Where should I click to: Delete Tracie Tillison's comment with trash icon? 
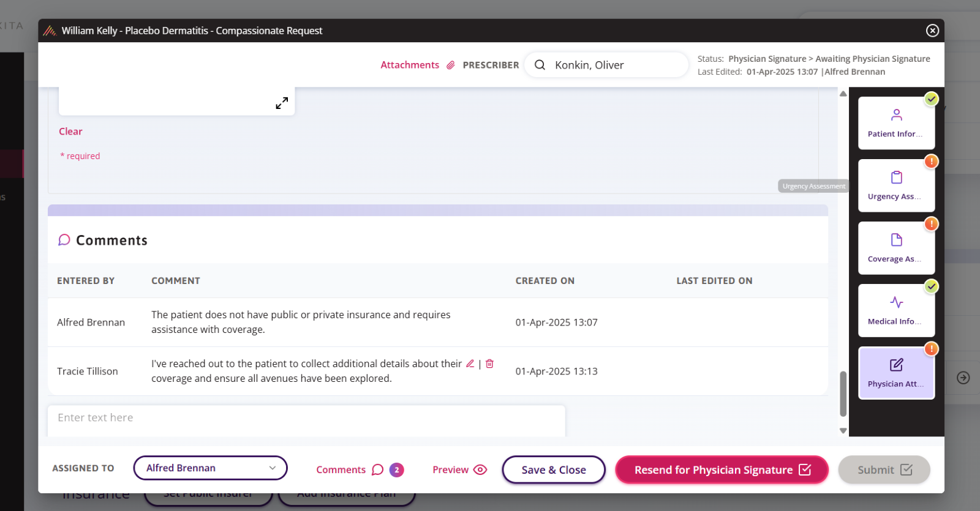coord(489,364)
